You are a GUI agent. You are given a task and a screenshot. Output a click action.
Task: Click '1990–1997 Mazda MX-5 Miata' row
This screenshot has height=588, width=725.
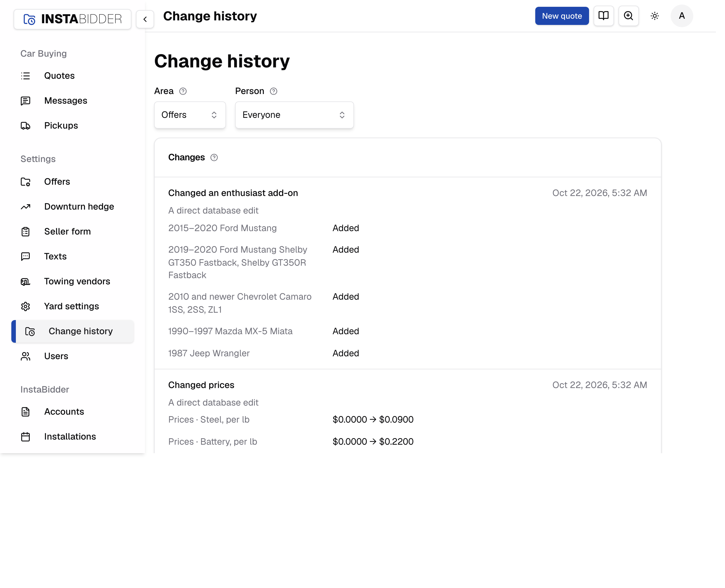[407, 331]
